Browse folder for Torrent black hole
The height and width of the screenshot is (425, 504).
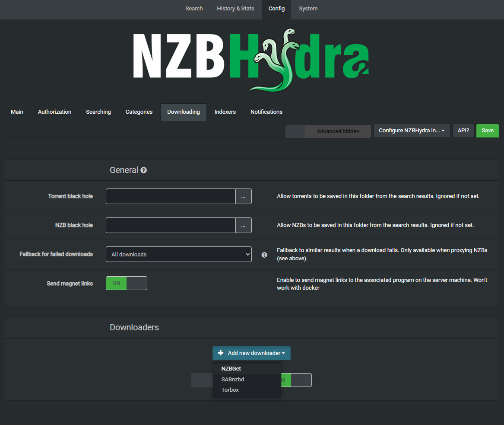(243, 196)
